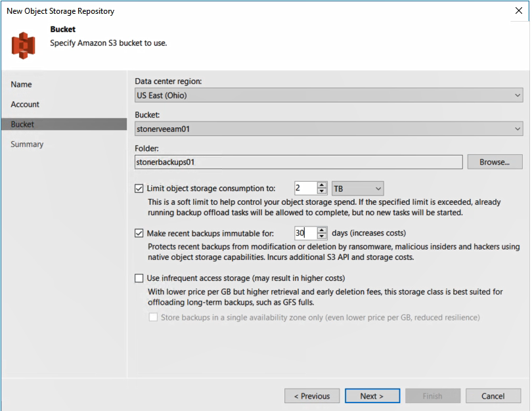Select the Bucket wizard step
Screen dimensions: 532x411
(x=22, y=124)
